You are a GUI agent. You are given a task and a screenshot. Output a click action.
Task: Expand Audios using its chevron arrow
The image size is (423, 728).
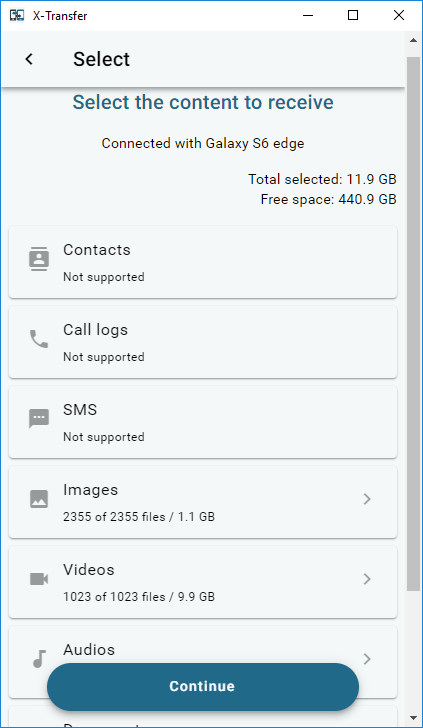point(367,659)
